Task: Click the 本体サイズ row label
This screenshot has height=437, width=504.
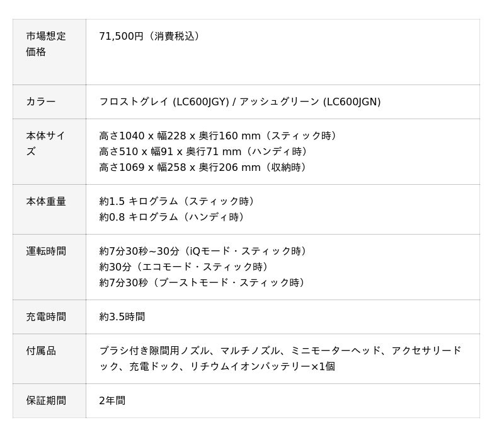Action: 45,144
